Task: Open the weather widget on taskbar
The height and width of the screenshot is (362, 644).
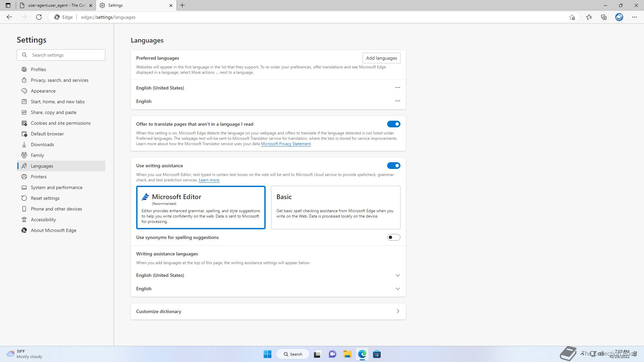Action: (x=24, y=354)
